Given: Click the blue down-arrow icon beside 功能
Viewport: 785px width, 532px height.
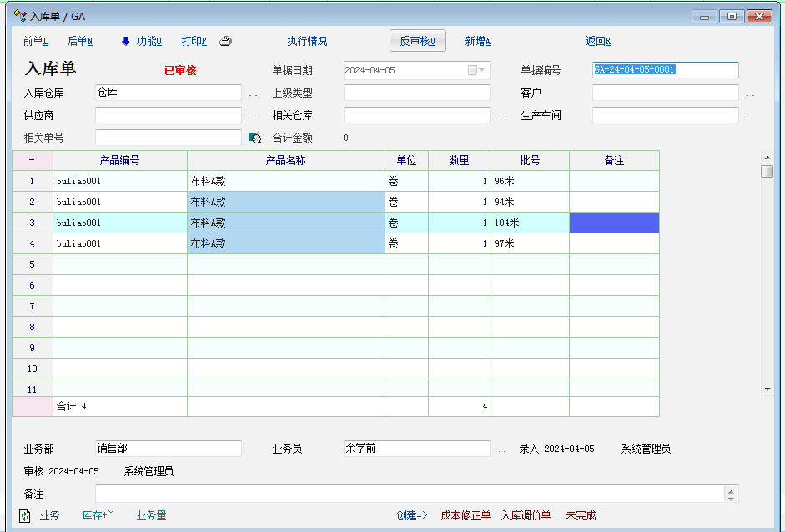Looking at the screenshot, I should (126, 41).
